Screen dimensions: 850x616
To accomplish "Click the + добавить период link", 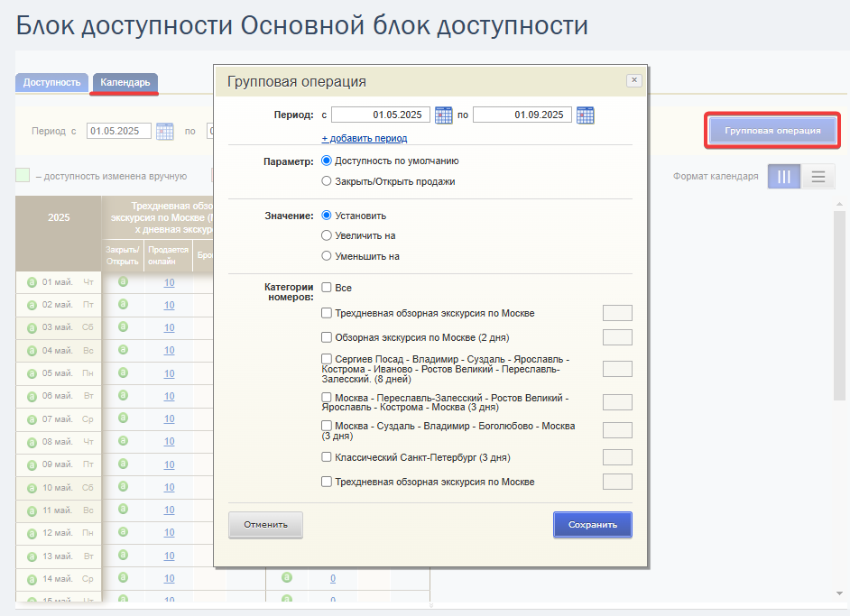I will pos(365,138).
